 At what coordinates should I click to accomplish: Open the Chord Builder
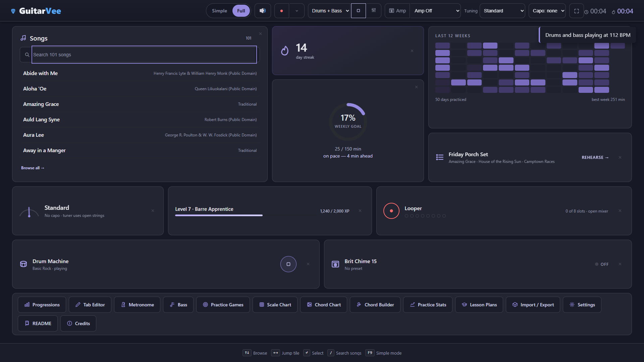(375, 305)
